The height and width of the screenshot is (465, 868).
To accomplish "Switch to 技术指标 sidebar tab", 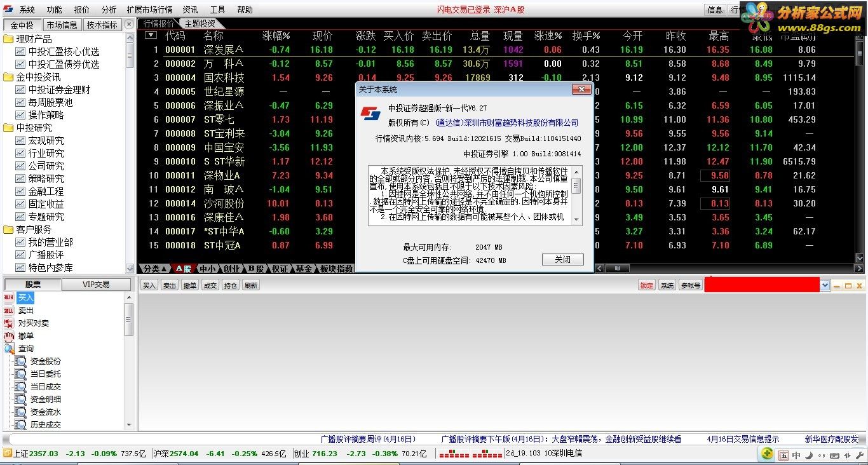I will coord(102,25).
